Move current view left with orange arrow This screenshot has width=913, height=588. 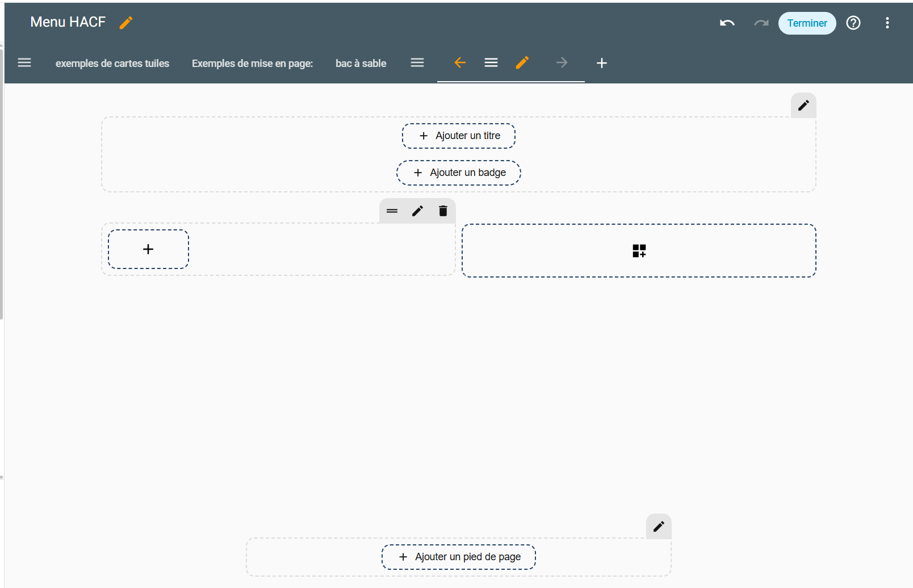tap(460, 63)
